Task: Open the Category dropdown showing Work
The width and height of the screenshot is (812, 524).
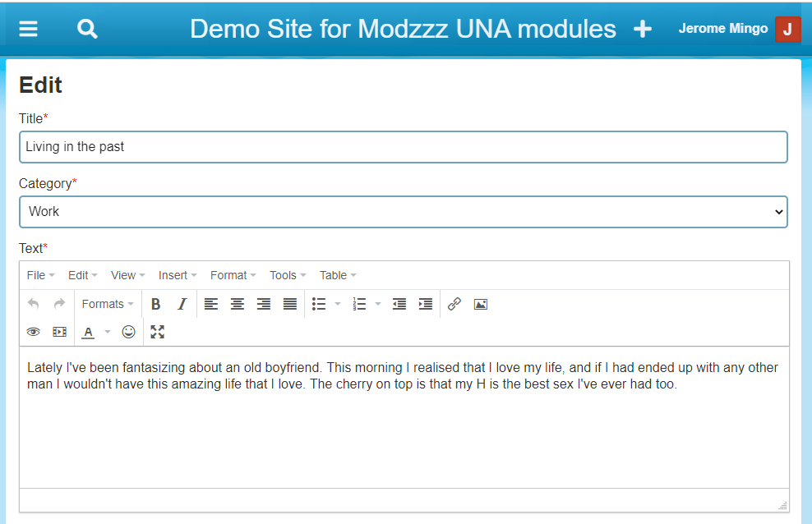Action: pos(403,211)
